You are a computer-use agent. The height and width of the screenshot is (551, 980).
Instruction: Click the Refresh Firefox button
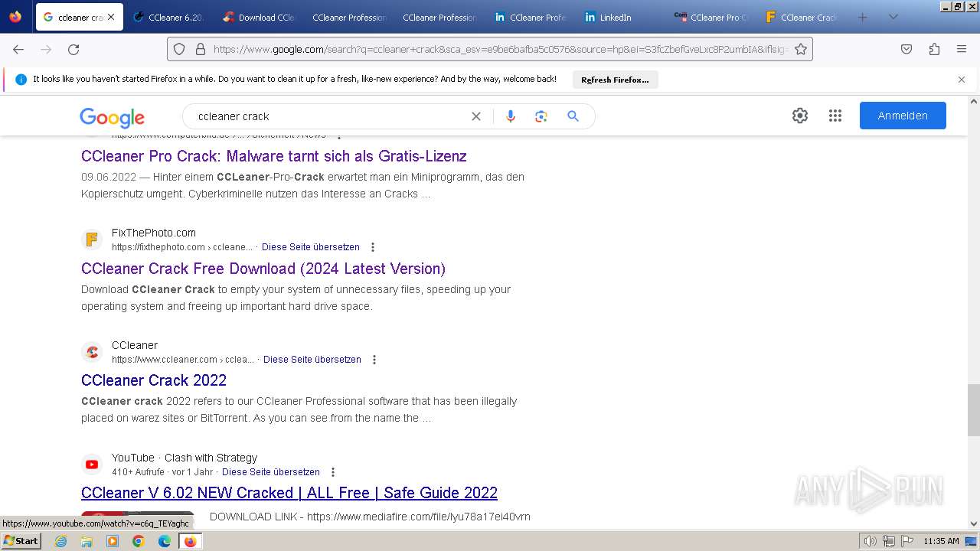coord(615,80)
